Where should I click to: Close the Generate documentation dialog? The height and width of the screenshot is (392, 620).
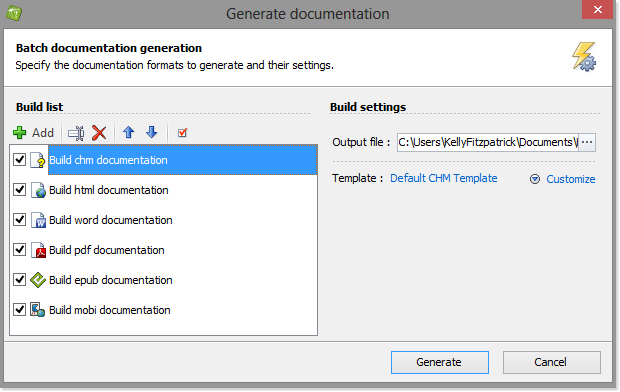(598, 9)
